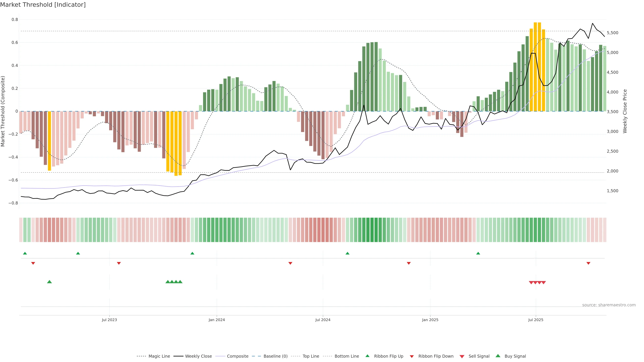Click the Ribbon Flip Up legend triangle
This screenshot has width=644, height=362.
coord(367,356)
